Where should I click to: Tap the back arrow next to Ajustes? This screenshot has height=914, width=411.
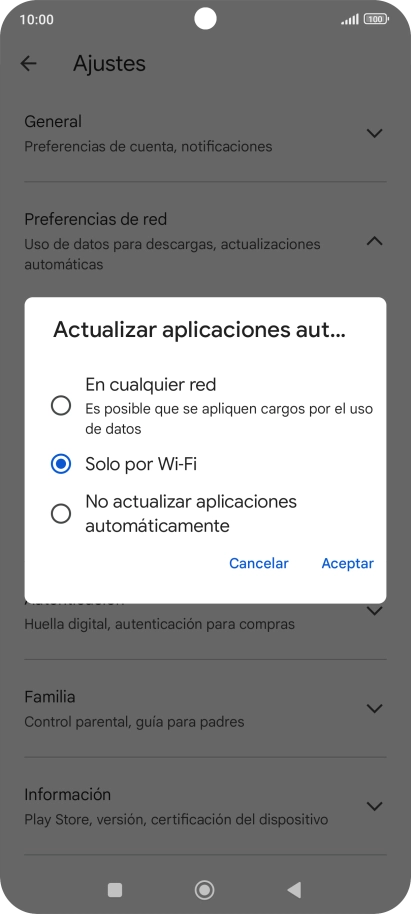pos(28,64)
